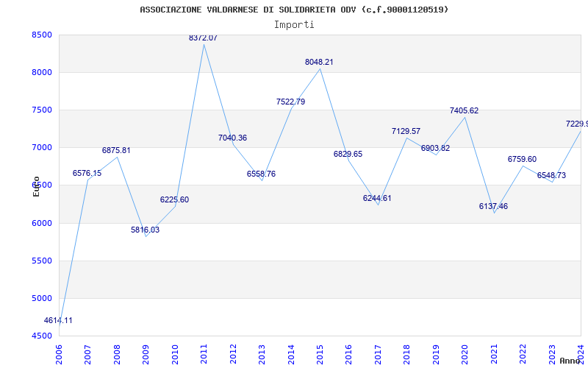Select the data label 6244.61
The image size is (588, 368).
[377, 198]
